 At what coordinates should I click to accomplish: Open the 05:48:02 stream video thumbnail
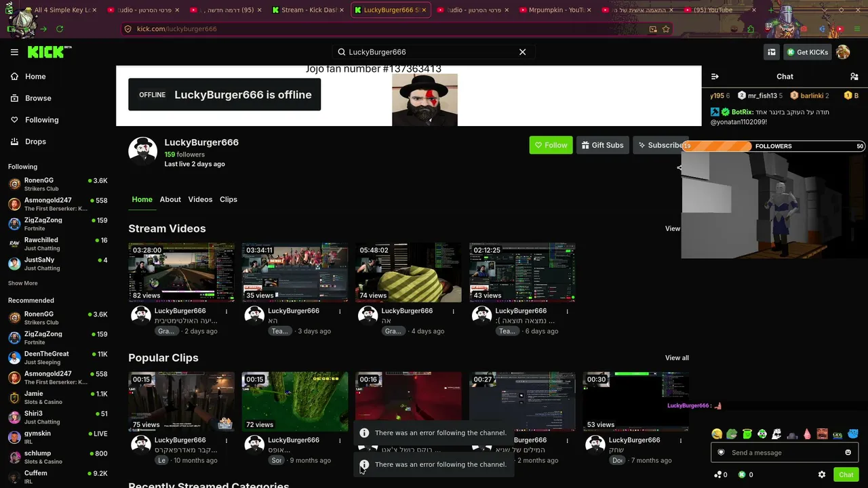tap(408, 272)
